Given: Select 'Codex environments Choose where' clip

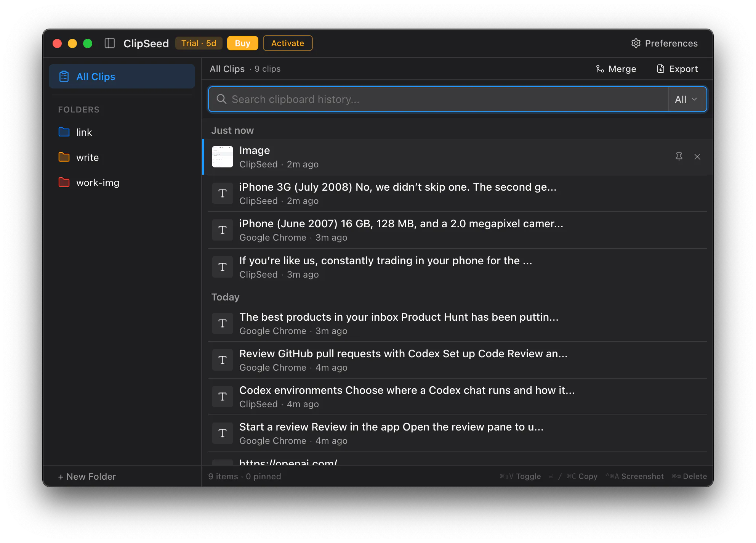Looking at the screenshot, I should 457,397.
